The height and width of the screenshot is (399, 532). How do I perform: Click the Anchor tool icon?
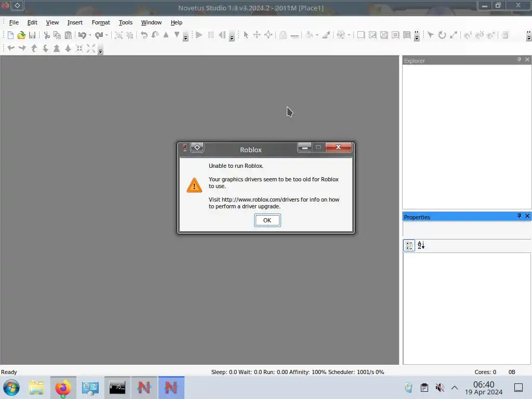[295, 36]
